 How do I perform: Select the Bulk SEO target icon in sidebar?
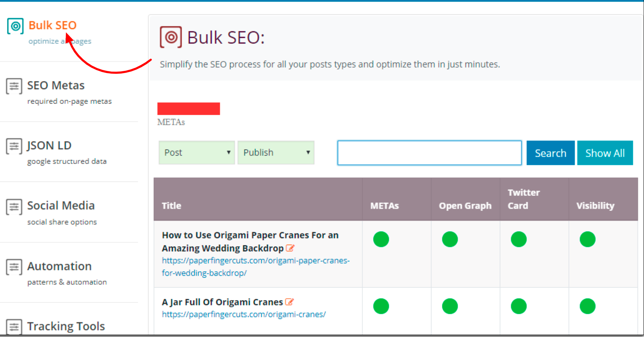15,25
